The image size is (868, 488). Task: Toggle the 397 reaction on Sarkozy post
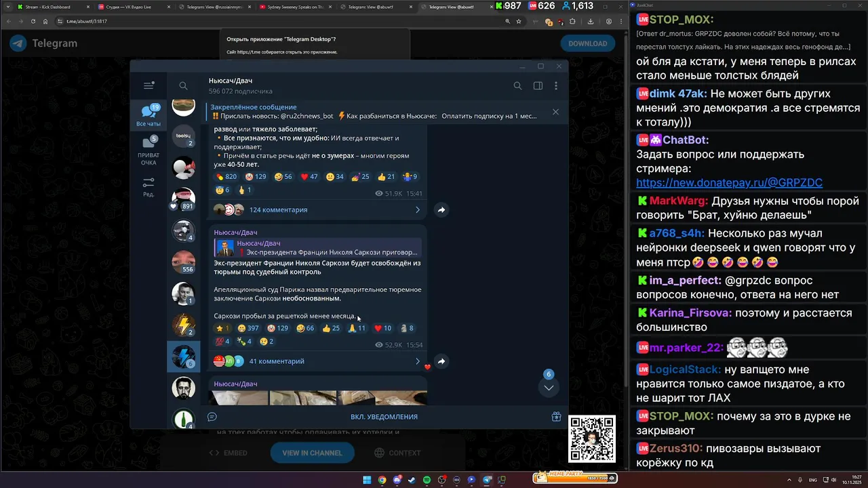248,328
